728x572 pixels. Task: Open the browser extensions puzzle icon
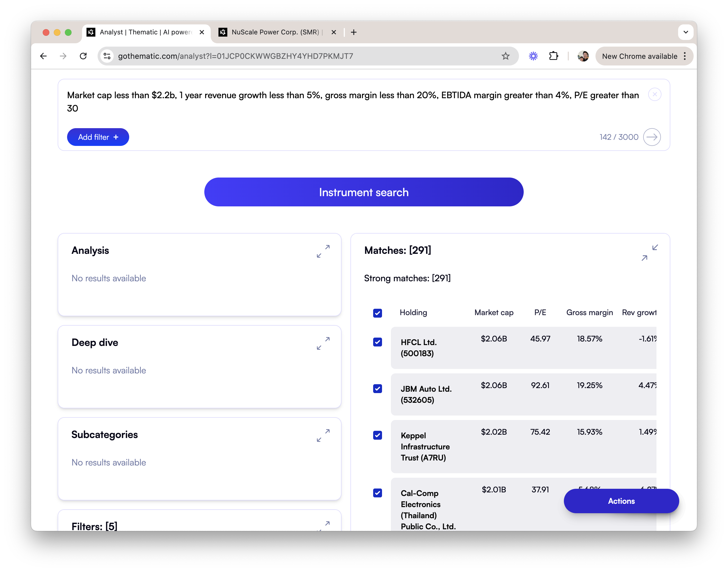tap(554, 56)
